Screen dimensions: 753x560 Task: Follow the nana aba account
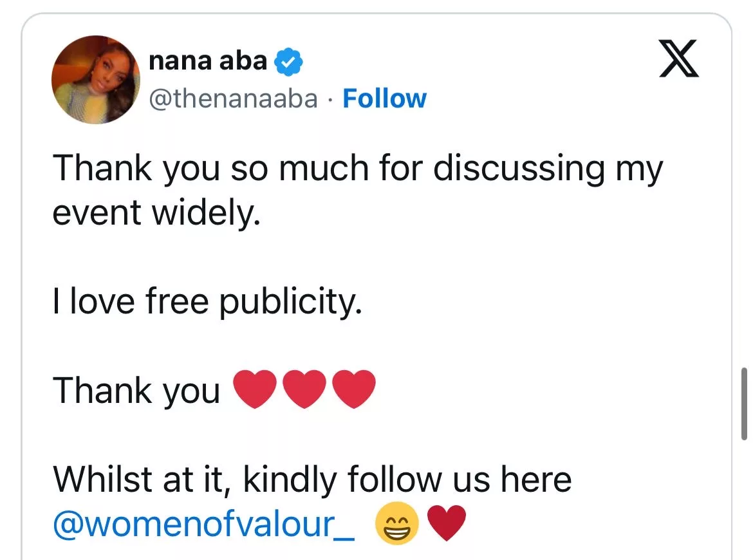pos(384,98)
